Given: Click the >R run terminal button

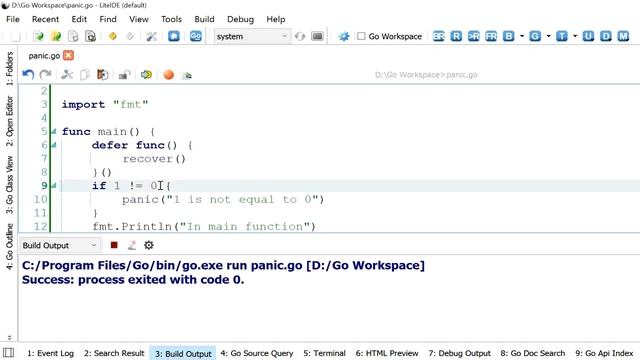Looking at the screenshot, I should tap(473, 36).
